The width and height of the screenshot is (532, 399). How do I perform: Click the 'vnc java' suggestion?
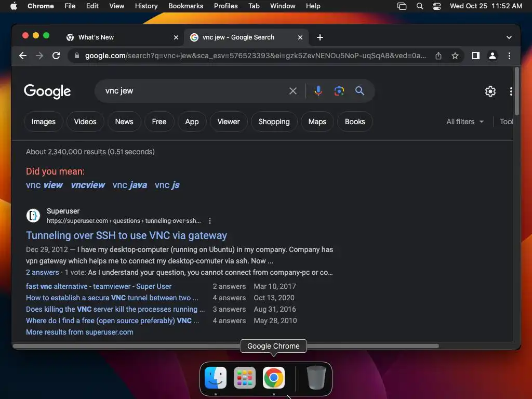pyautogui.click(x=129, y=185)
